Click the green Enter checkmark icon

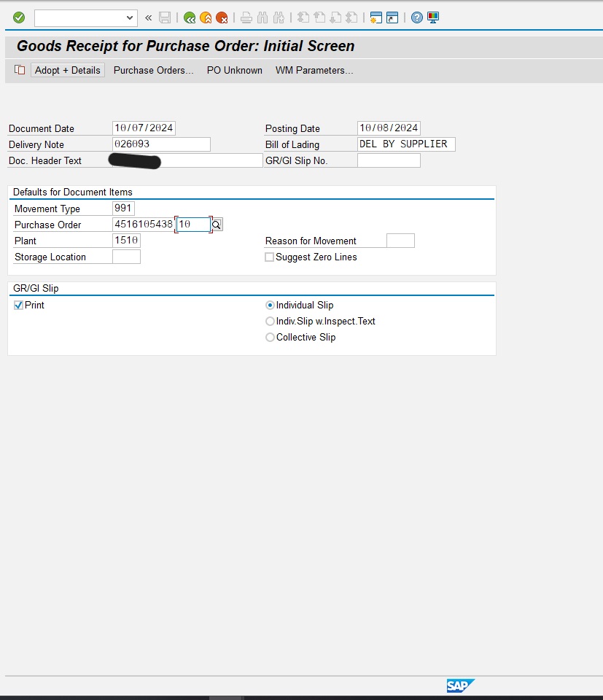(19, 17)
